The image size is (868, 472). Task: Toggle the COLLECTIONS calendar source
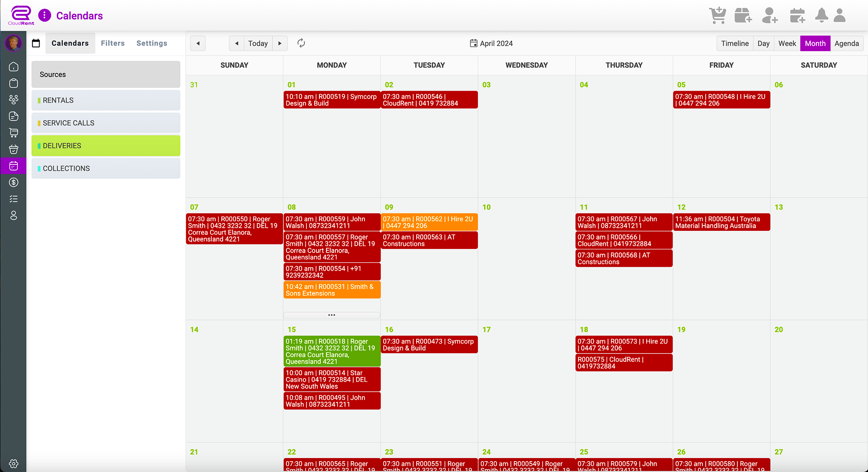(x=106, y=168)
